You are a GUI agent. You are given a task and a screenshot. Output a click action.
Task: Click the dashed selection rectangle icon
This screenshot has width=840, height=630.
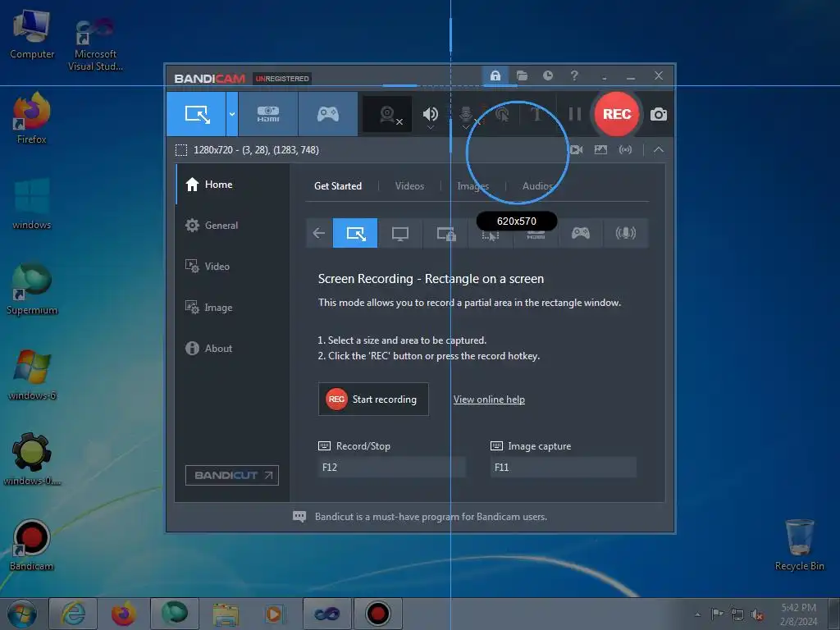181,150
